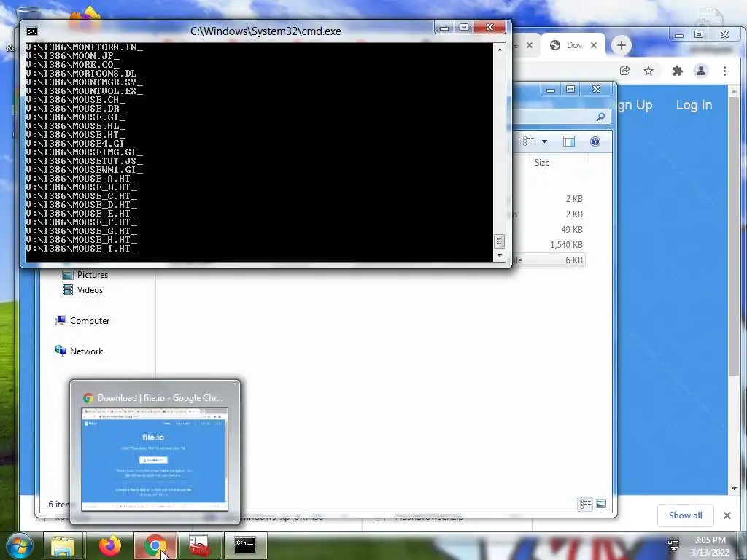Open the Explorer change view icon

pyautogui.click(x=528, y=141)
